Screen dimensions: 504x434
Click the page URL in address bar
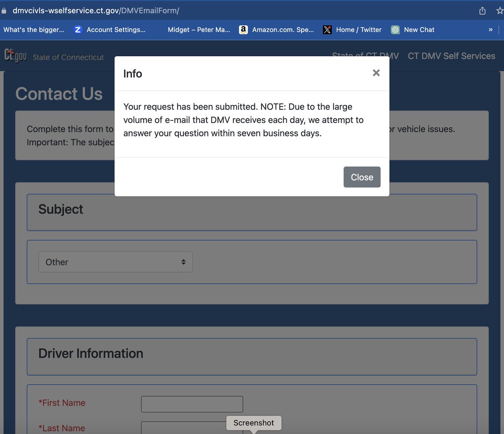tap(96, 11)
